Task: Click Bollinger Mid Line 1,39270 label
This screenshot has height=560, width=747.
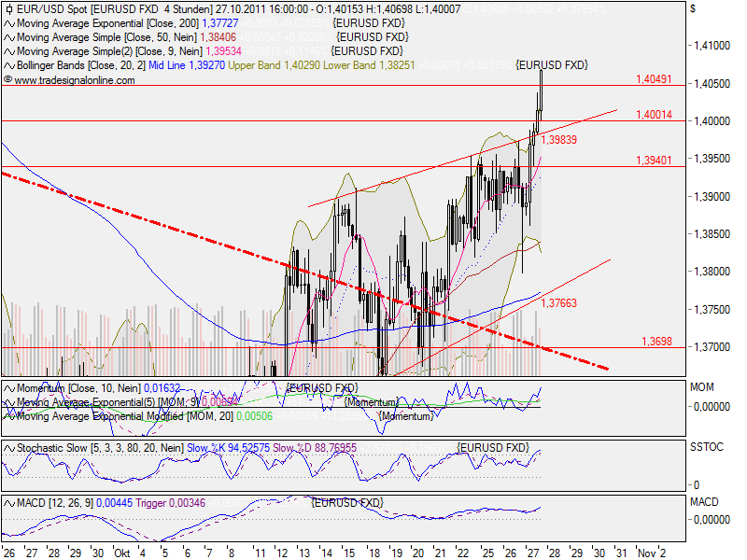Action: 187,65
